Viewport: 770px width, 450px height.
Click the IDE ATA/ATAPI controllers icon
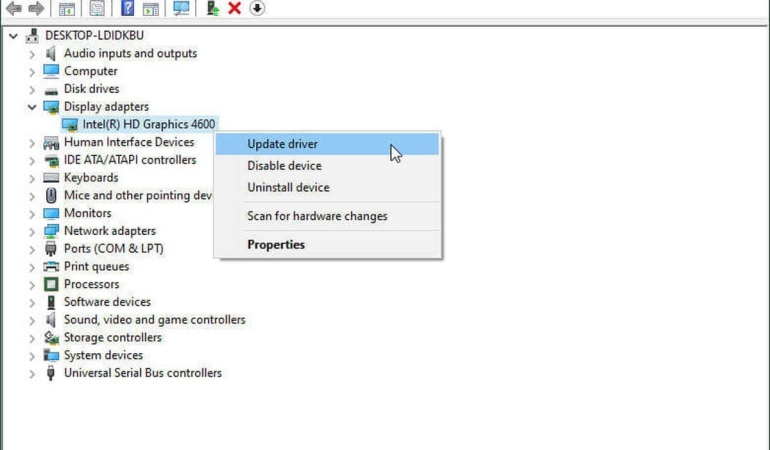[x=51, y=160]
